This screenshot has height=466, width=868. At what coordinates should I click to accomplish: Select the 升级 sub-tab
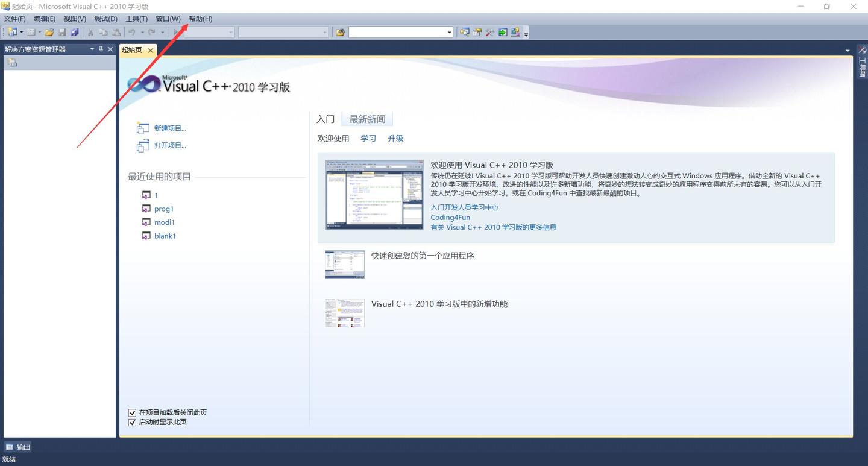(x=395, y=138)
